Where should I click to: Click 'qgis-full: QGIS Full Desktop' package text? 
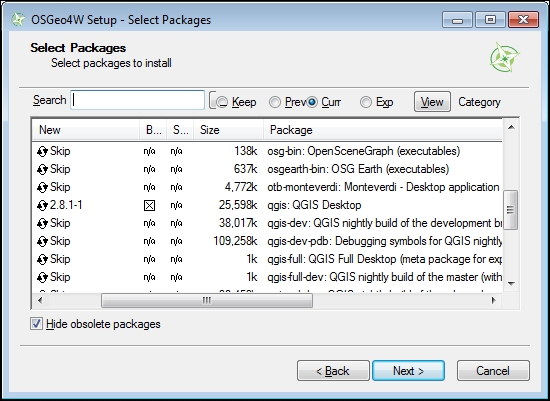coord(384,259)
